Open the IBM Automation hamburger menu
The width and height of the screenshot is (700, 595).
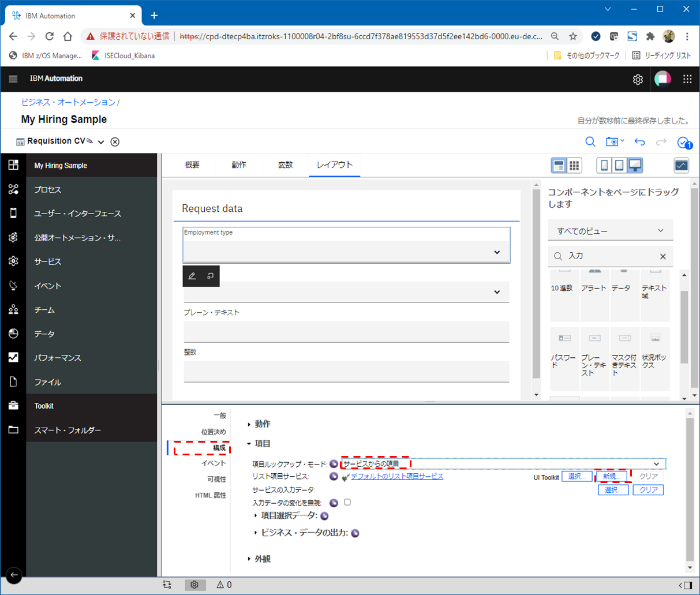point(13,78)
